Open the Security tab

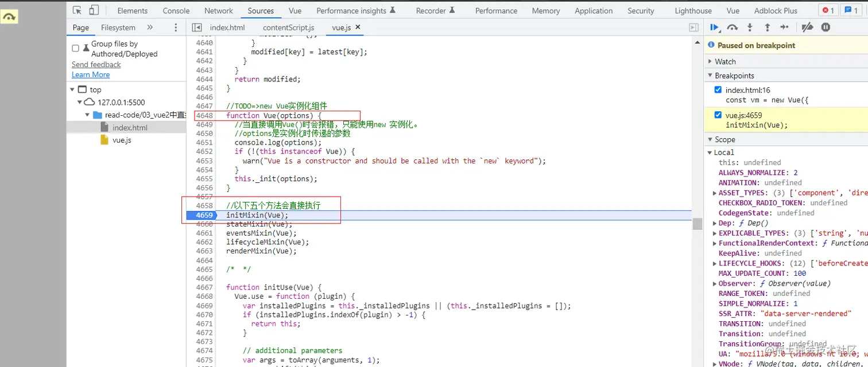coord(641,11)
